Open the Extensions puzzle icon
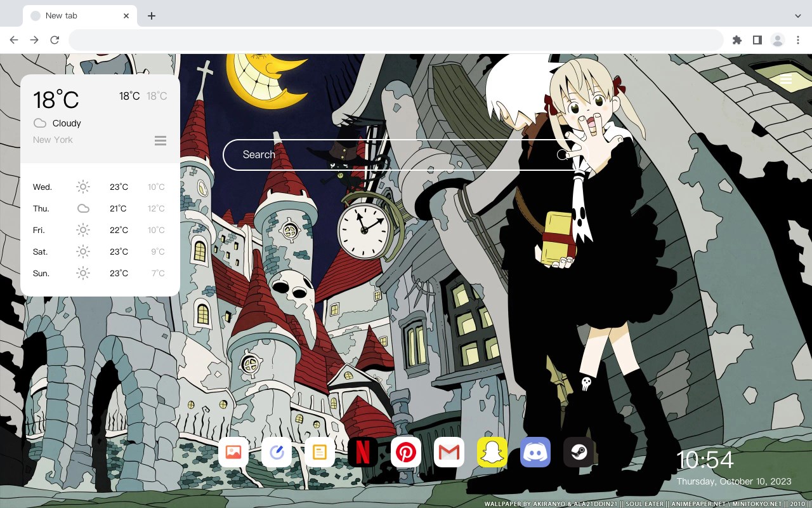Image resolution: width=812 pixels, height=508 pixels. (737, 40)
